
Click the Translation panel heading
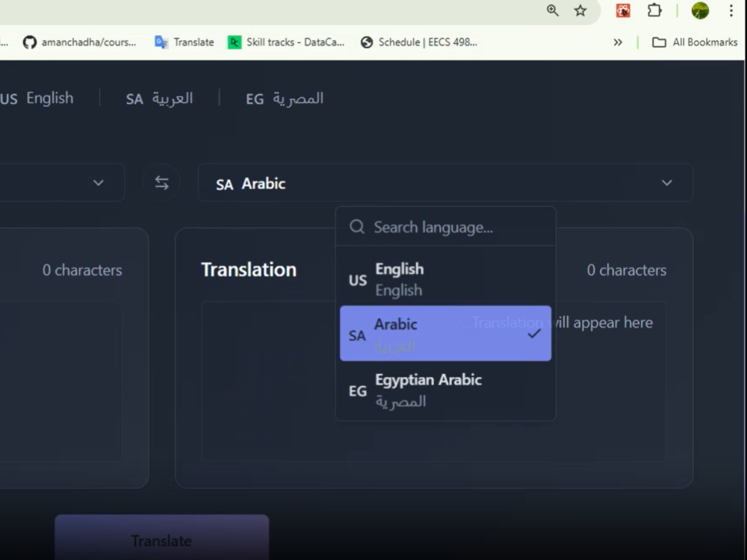click(x=249, y=270)
